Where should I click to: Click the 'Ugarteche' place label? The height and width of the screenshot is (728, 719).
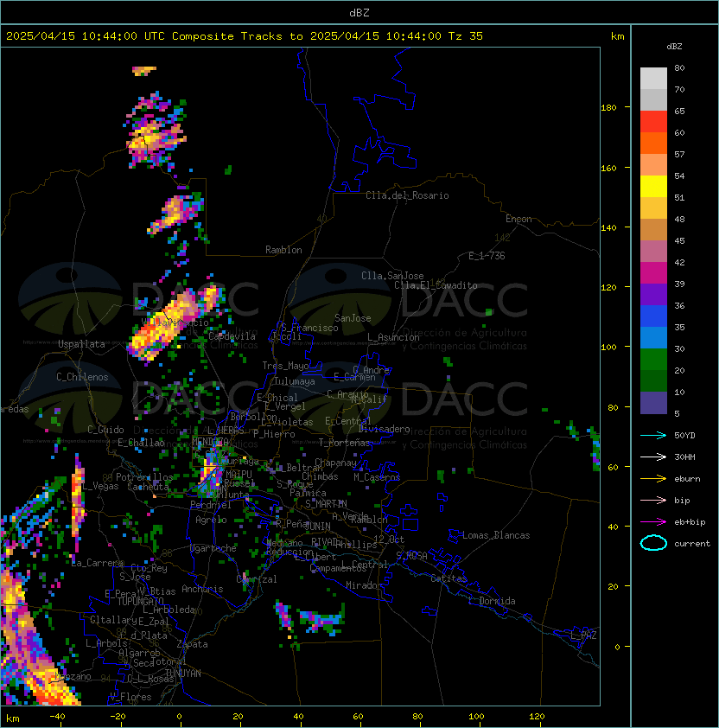tap(213, 548)
